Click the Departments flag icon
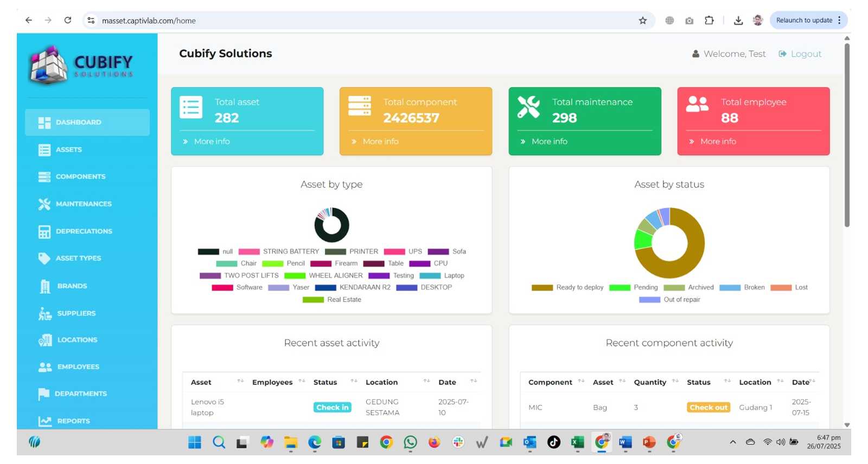This screenshot has height=464, width=868. click(44, 394)
